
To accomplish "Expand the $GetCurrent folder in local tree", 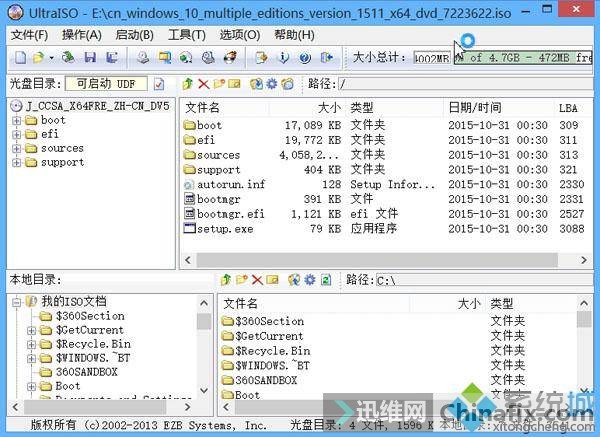I will pyautogui.click(x=32, y=330).
